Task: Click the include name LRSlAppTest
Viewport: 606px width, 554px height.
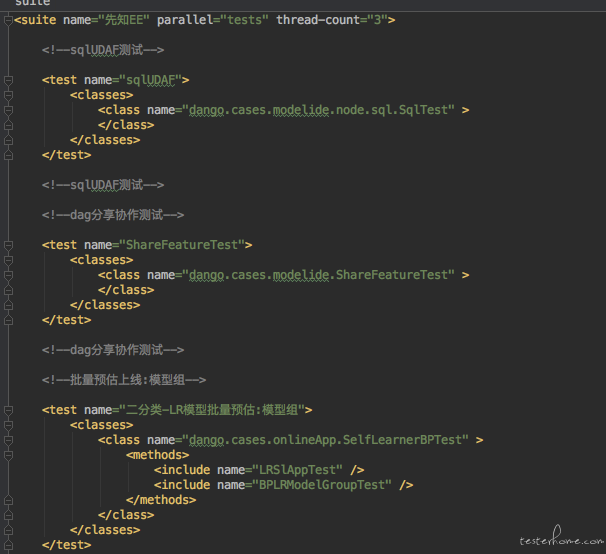Action: coord(297,470)
